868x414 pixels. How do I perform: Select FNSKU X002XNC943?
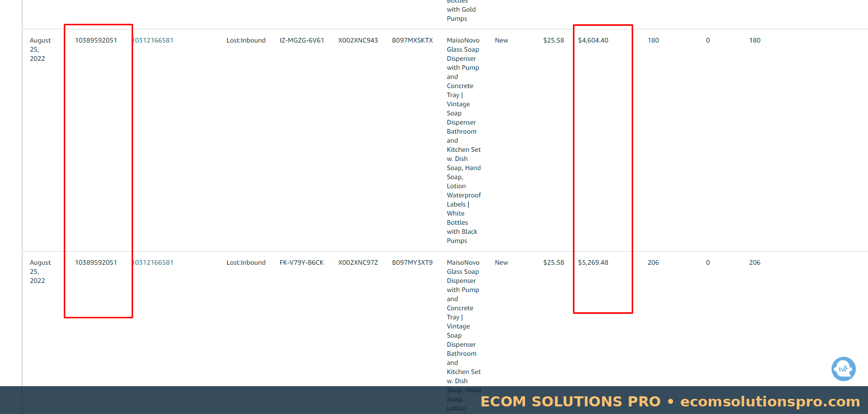click(x=358, y=40)
